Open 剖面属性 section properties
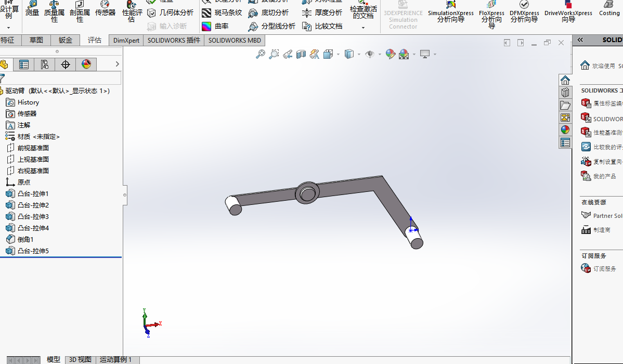 coord(80,11)
